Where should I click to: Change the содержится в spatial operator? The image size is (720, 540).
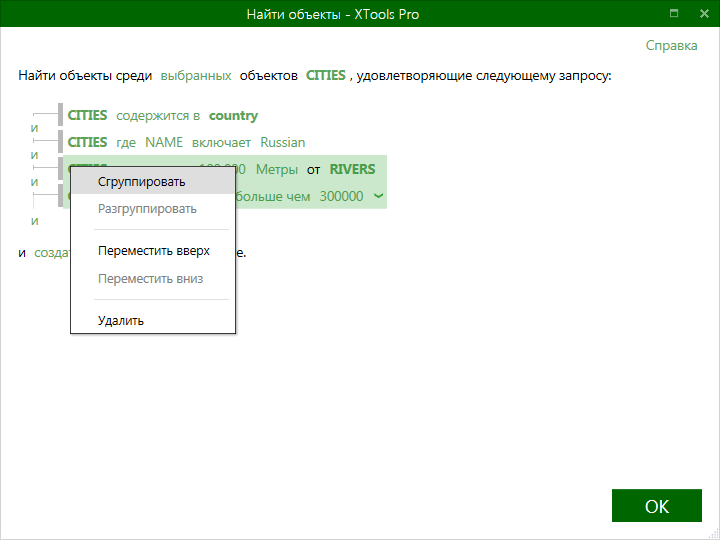tap(158, 115)
